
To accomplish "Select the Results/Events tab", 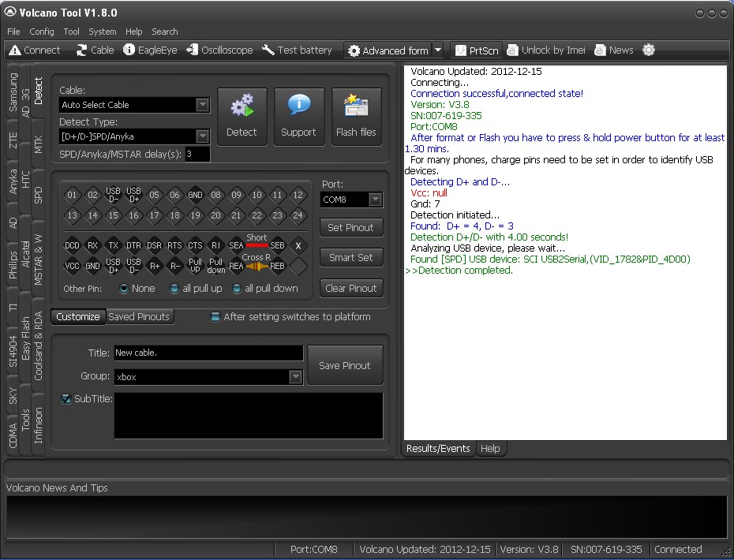I will tap(438, 449).
